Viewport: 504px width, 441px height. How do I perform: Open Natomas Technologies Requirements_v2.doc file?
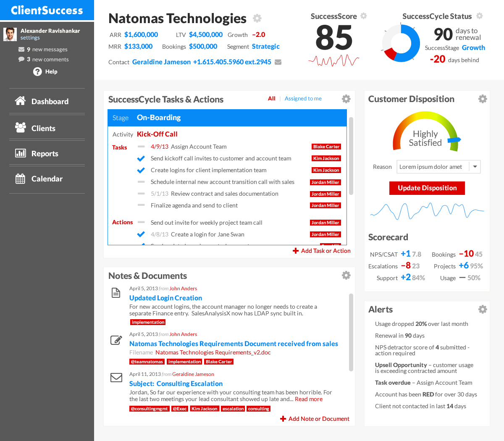(213, 352)
